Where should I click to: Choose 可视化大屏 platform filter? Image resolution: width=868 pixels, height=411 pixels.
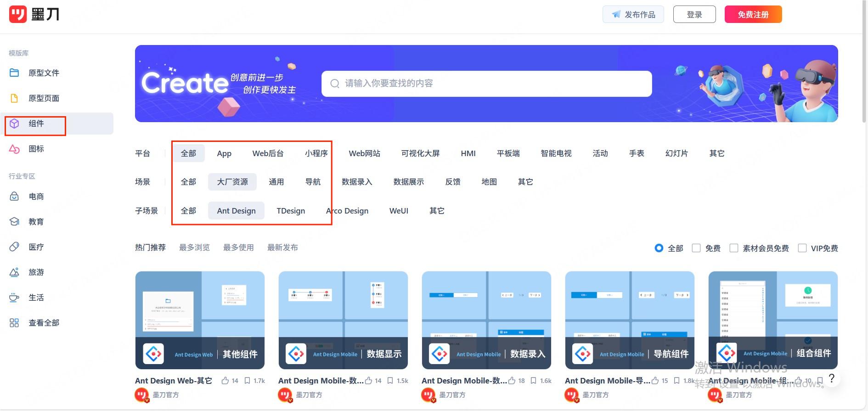(x=420, y=153)
